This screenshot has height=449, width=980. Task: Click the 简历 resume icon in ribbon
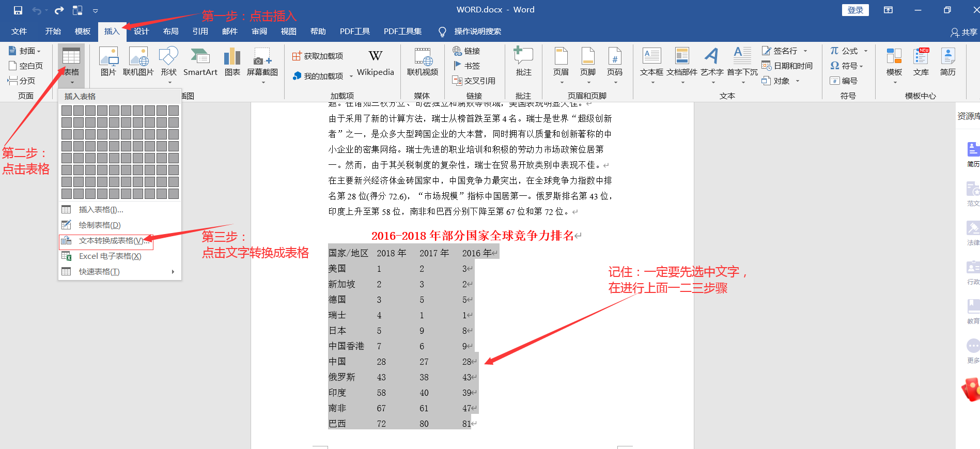pyautogui.click(x=948, y=61)
